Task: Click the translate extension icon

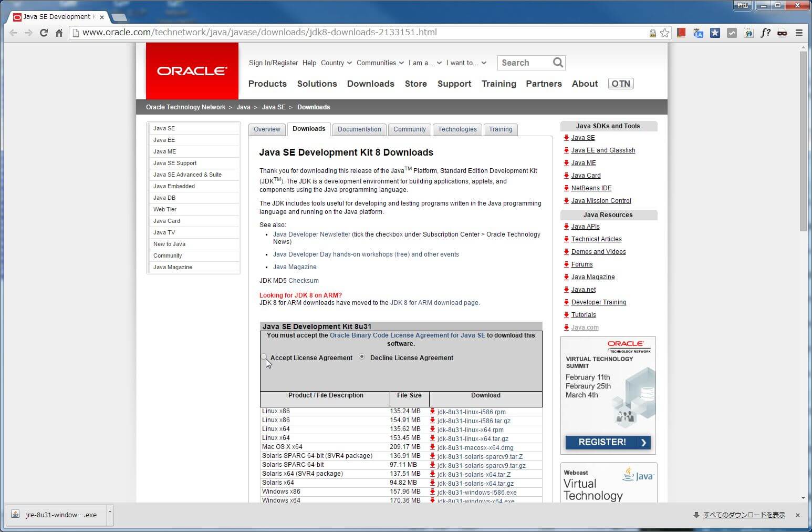Action: 698,33
